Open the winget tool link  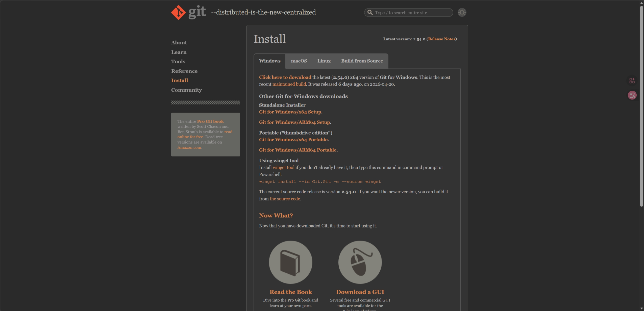coord(283,167)
